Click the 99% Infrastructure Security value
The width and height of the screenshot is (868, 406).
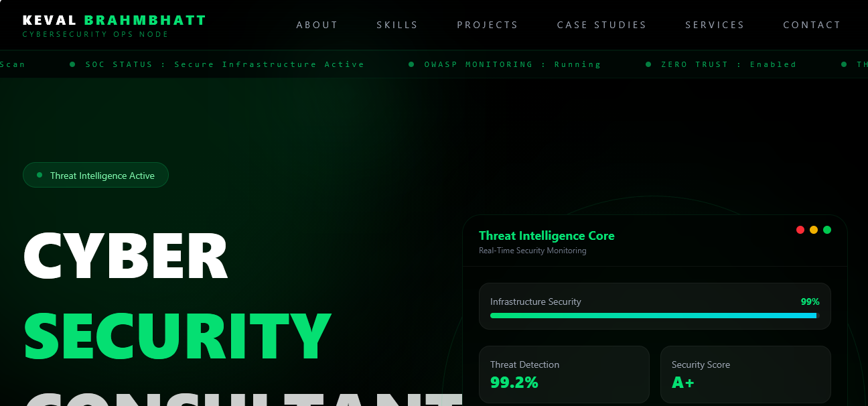click(810, 301)
